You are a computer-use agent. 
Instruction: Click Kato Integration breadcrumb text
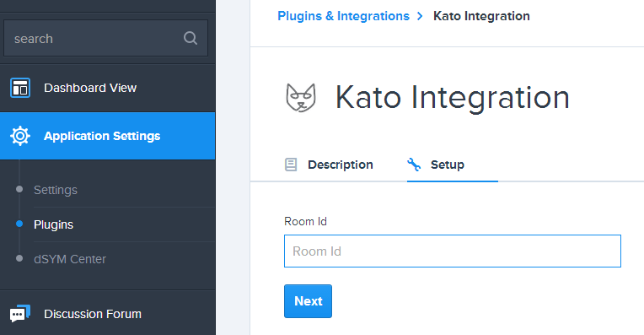click(481, 16)
